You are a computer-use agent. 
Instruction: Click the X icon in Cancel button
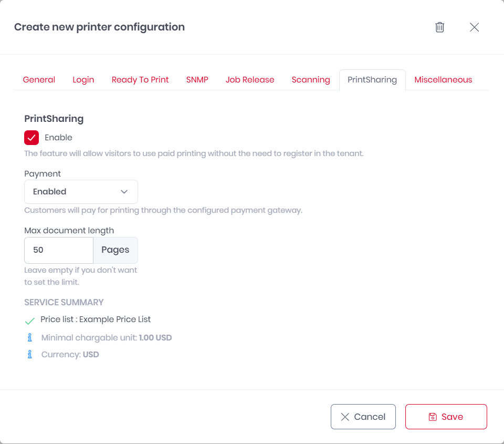pyautogui.click(x=345, y=417)
